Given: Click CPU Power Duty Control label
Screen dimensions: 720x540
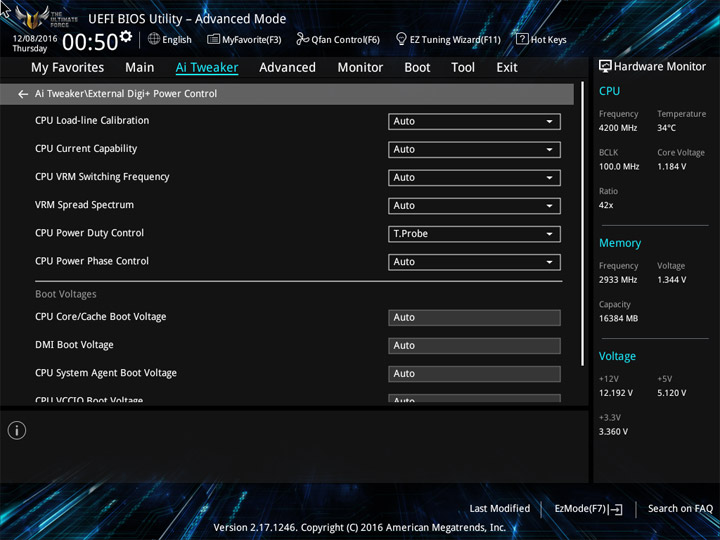Looking at the screenshot, I should coord(90,233).
